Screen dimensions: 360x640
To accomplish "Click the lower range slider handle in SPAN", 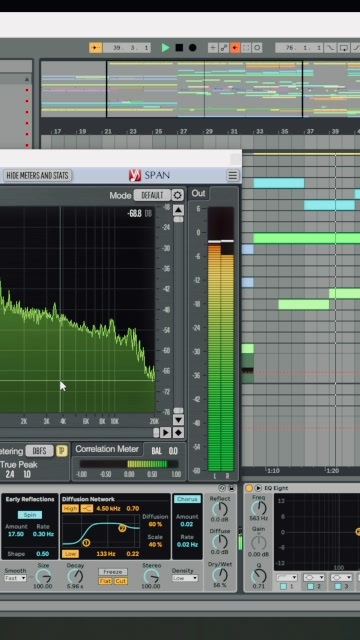I will click(x=178, y=410).
